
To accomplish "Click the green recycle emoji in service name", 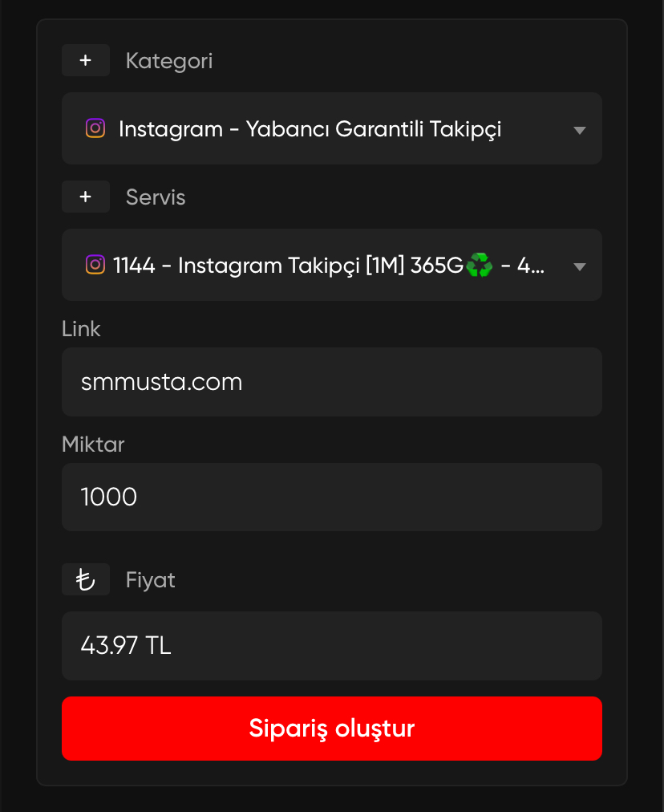I will tap(480, 265).
